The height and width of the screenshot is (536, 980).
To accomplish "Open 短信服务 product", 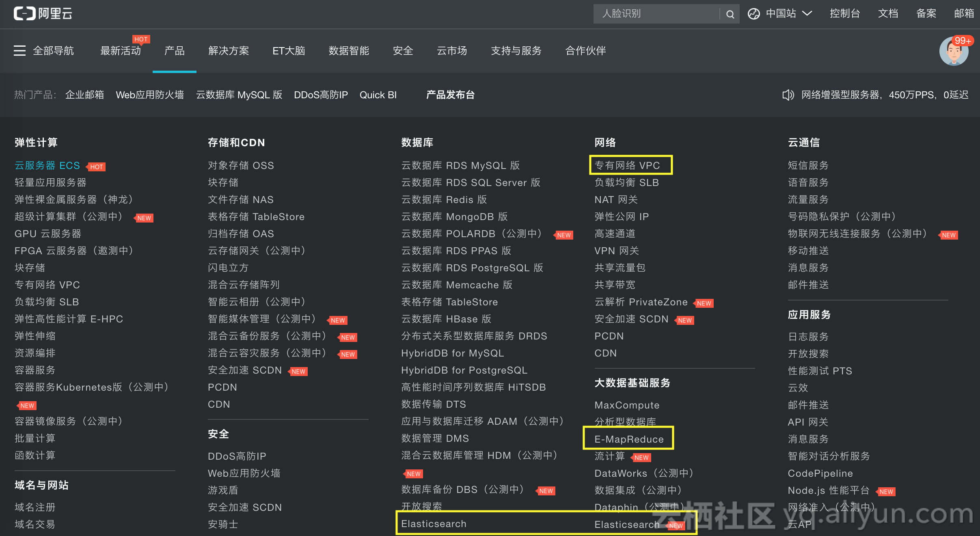I will [808, 166].
